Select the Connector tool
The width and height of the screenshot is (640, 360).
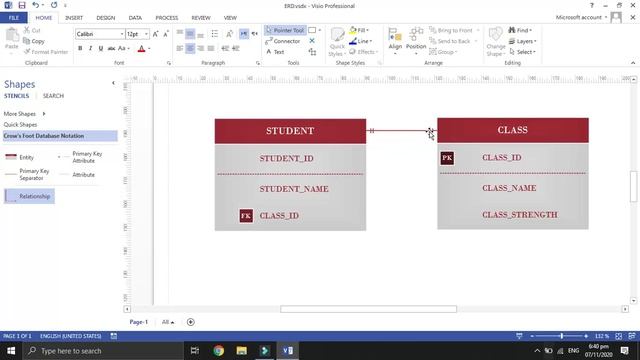283,41
